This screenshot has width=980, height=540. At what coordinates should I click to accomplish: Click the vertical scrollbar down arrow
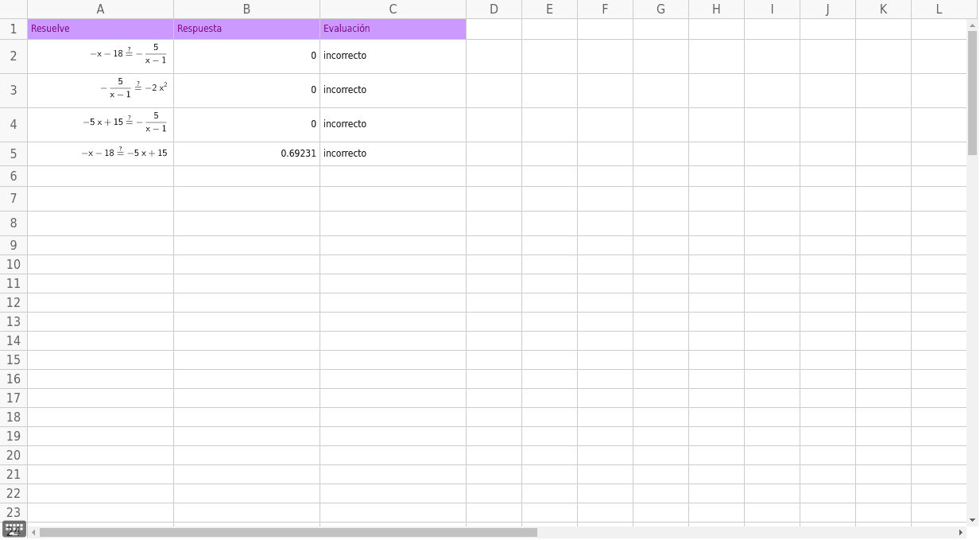pyautogui.click(x=973, y=520)
